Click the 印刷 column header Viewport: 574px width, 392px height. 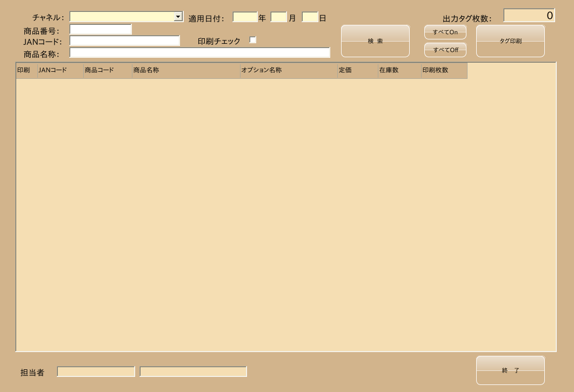[26, 71]
